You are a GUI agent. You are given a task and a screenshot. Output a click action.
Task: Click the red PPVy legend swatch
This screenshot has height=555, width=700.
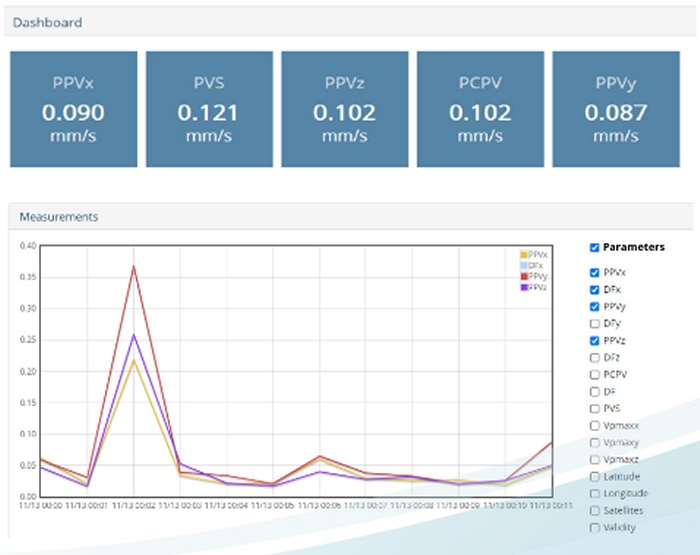click(x=524, y=276)
